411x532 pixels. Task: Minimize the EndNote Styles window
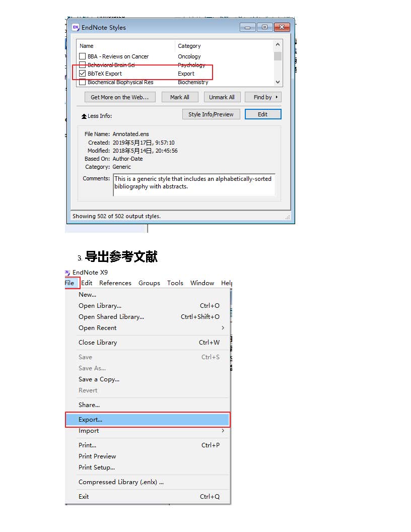(247, 28)
